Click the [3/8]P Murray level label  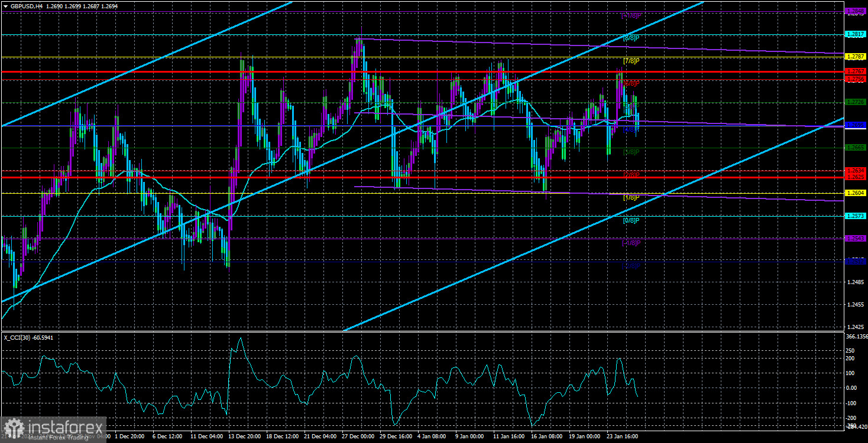tap(631, 152)
